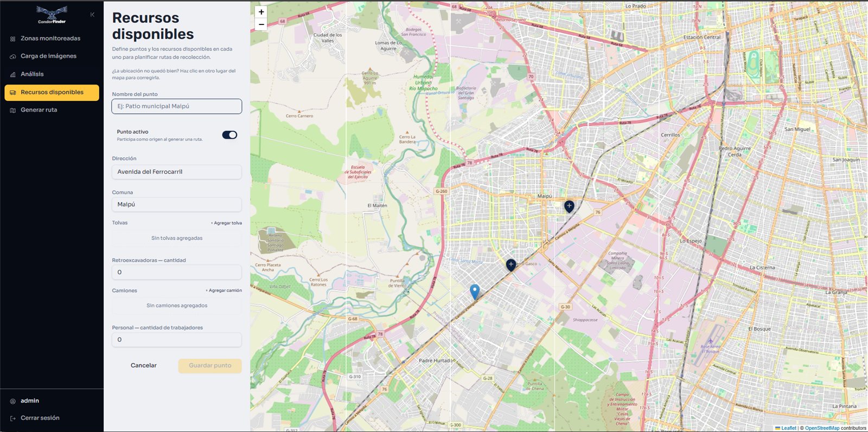Focus the Nombre del punto field
Screen dimensions: 868x432
tap(177, 106)
